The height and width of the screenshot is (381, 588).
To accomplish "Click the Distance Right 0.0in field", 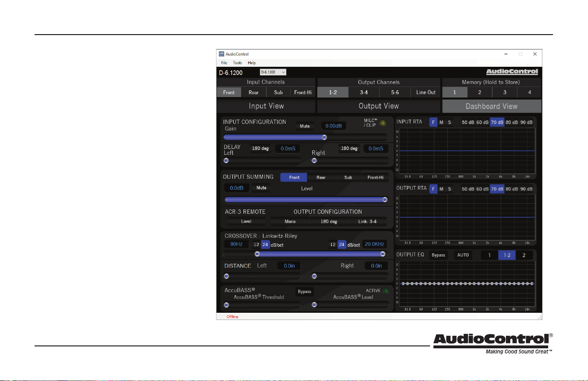I will point(376,266).
